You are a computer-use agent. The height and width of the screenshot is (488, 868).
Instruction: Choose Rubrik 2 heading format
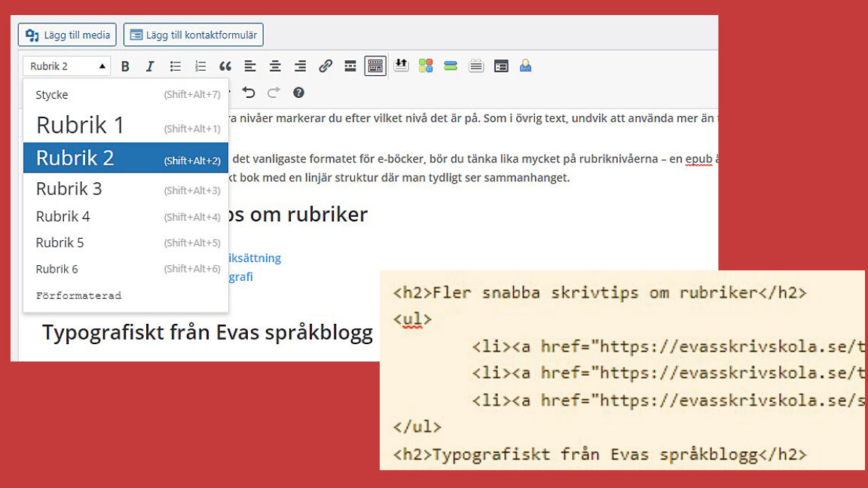coord(126,157)
